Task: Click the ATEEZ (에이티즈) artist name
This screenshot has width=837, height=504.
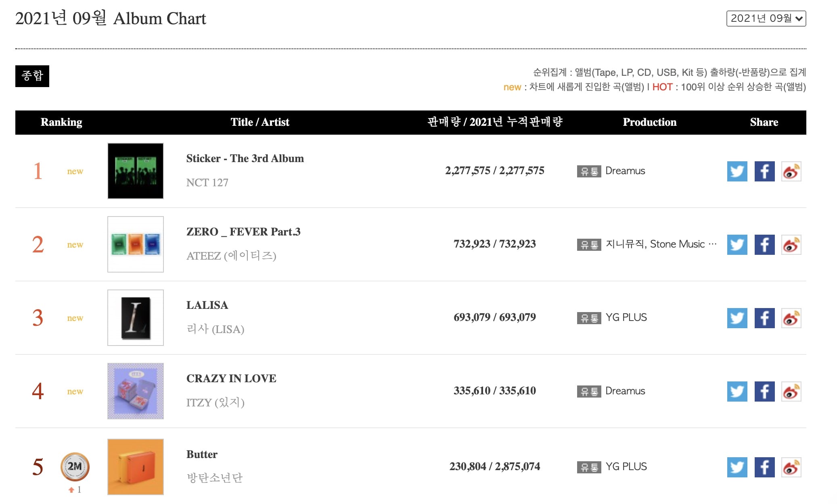Action: pos(231,256)
